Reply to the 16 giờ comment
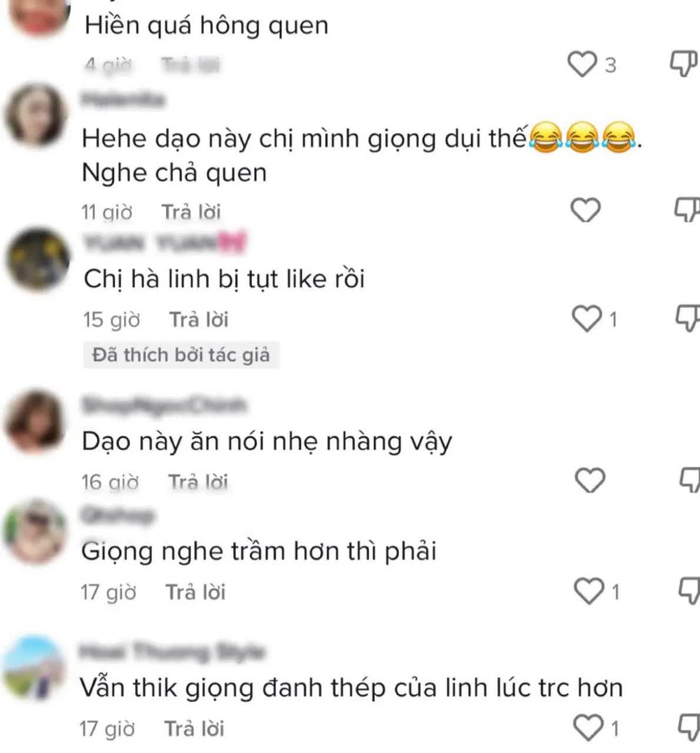 coord(198,481)
